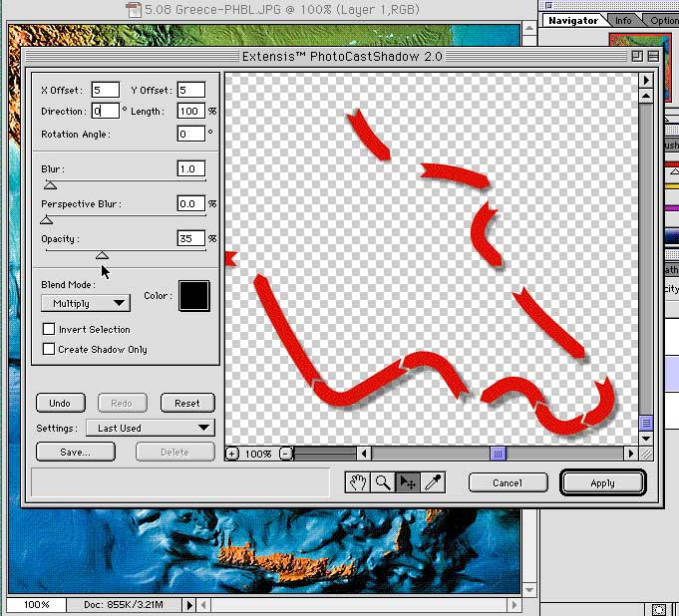
Task: Click the Cancel button
Action: coord(507,482)
